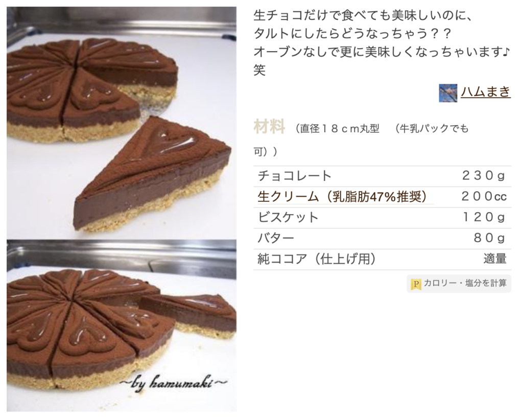Click the top chocolate tart photo
Screen dimensions: 523x420
click(x=122, y=123)
